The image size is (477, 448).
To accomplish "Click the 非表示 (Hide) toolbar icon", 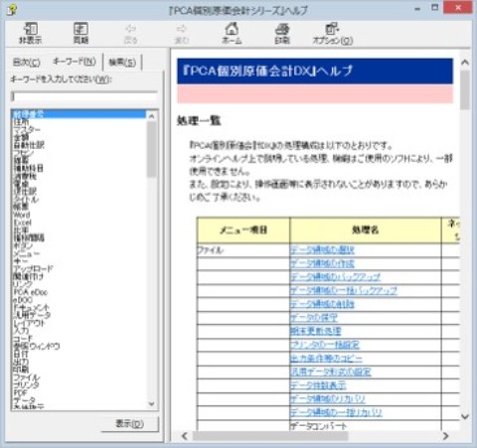I will (30, 29).
